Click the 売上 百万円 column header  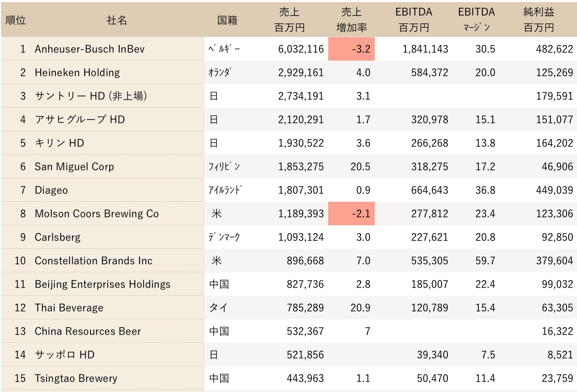[290, 20]
